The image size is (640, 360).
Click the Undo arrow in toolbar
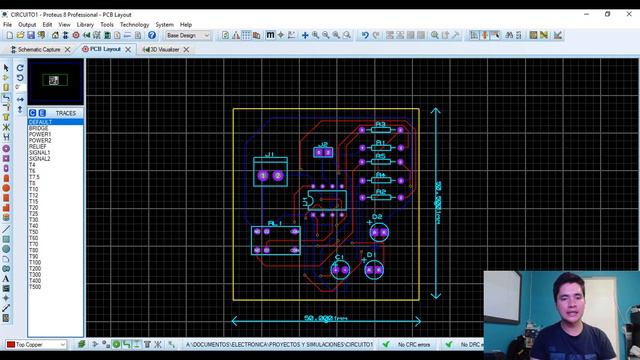tap(365, 36)
